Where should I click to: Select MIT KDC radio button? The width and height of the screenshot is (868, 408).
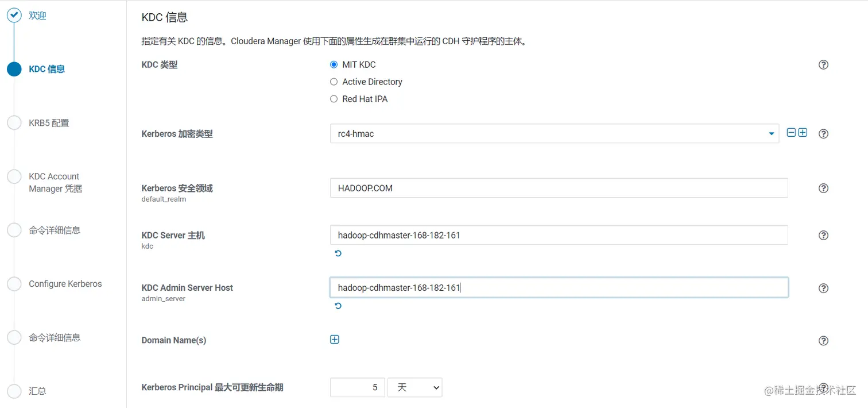pyautogui.click(x=334, y=64)
